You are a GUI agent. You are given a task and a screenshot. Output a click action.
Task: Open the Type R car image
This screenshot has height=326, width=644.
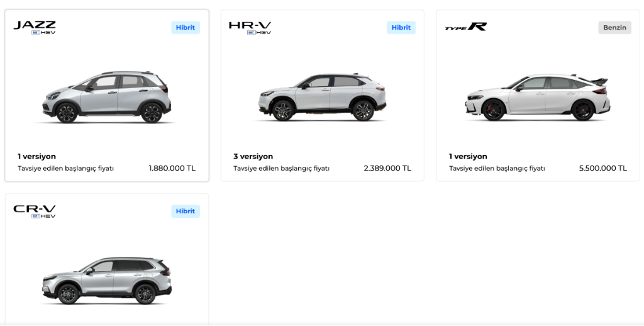(538, 98)
